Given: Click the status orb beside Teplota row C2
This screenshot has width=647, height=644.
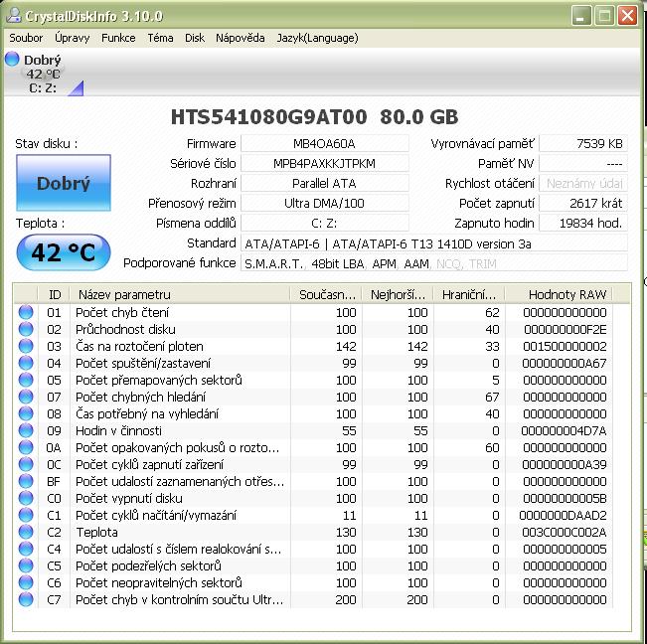Looking at the screenshot, I should click(26, 532).
